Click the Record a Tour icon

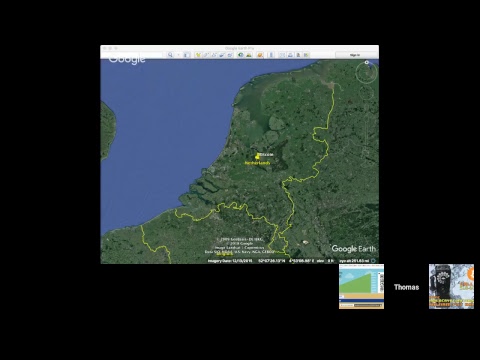(230, 55)
